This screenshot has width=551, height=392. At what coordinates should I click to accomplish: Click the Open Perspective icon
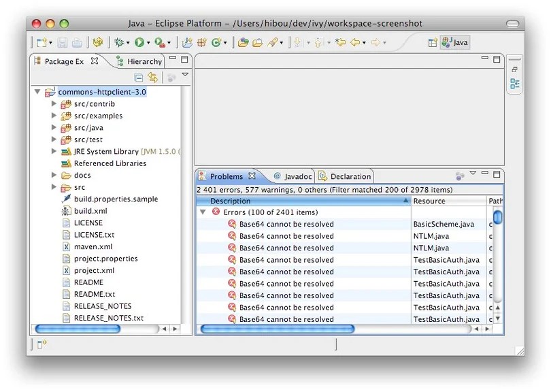coord(433,43)
